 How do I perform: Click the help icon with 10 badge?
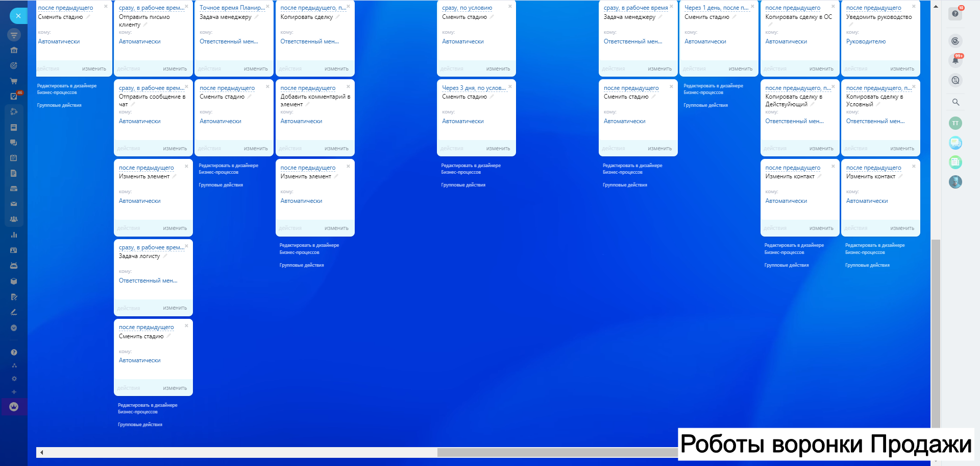point(955,14)
